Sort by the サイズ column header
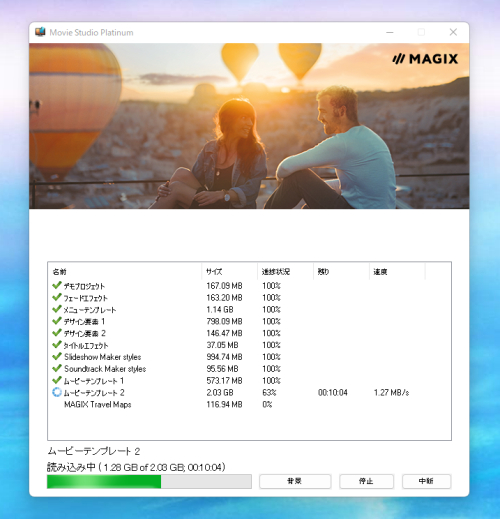 (x=229, y=272)
